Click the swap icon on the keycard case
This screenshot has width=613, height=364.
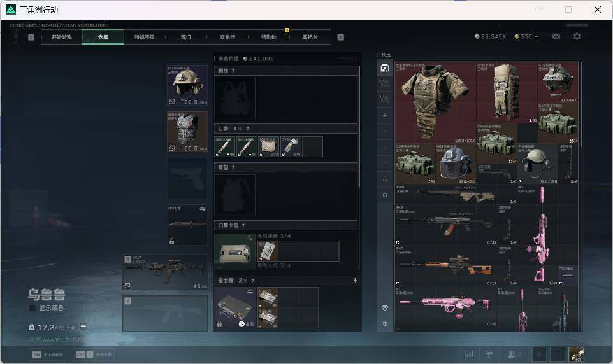pos(250,237)
